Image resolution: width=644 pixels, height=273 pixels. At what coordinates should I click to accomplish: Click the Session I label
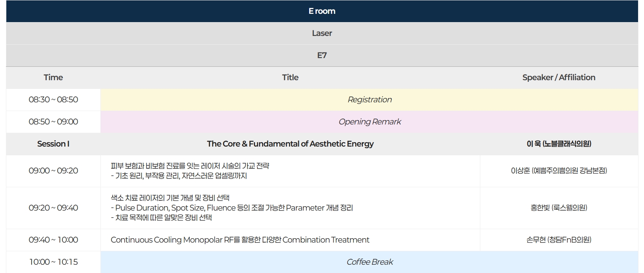click(53, 144)
